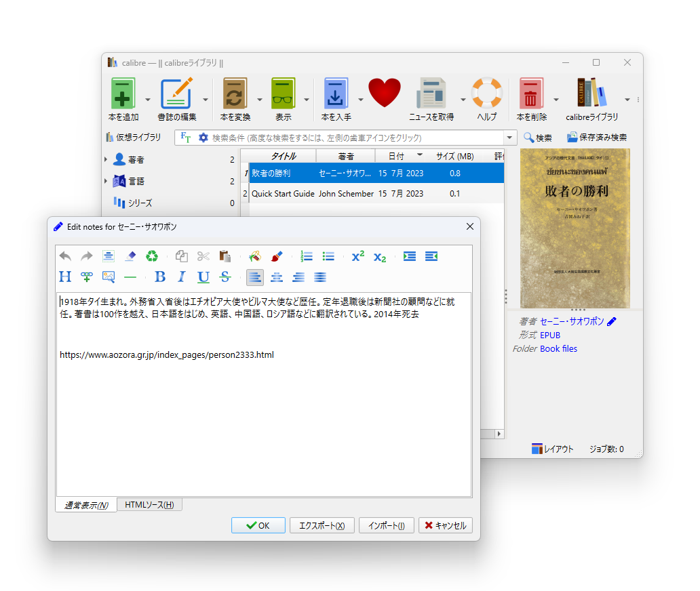This screenshot has width=700, height=591.
Task: Select justify alignment option
Action: coord(319,277)
